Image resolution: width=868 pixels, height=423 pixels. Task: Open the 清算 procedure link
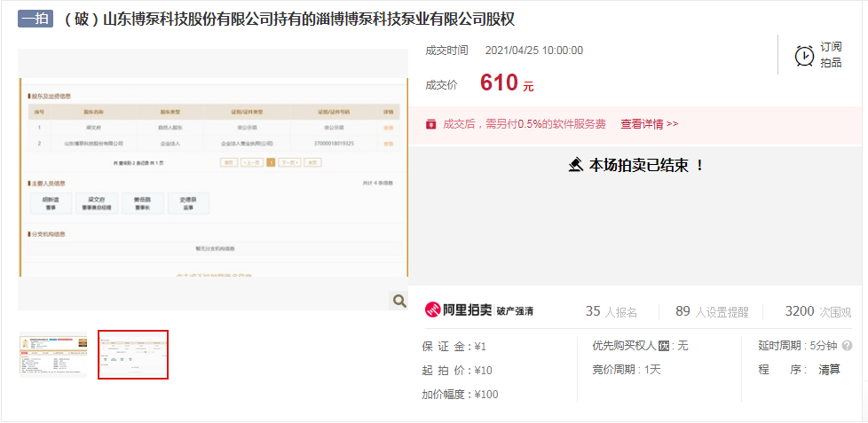tap(829, 370)
